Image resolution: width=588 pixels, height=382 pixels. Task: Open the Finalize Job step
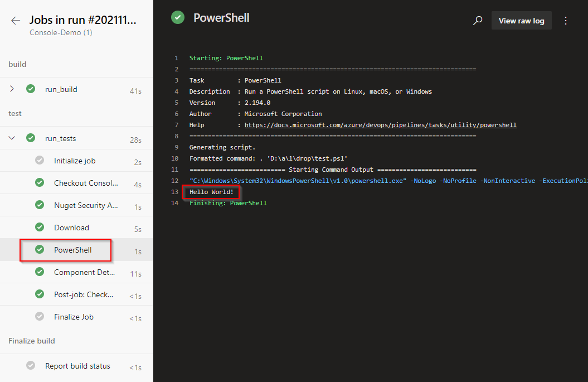[x=72, y=316]
